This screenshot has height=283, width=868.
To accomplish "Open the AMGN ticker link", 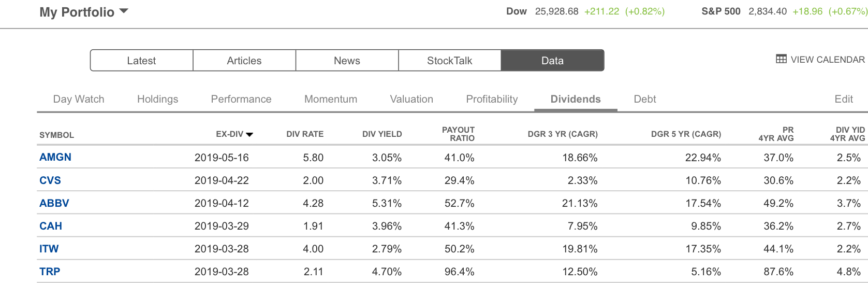I will [x=55, y=157].
